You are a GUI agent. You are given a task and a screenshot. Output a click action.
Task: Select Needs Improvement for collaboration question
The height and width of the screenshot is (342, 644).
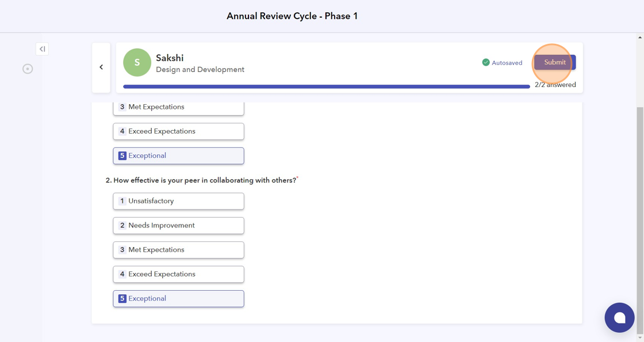(178, 225)
